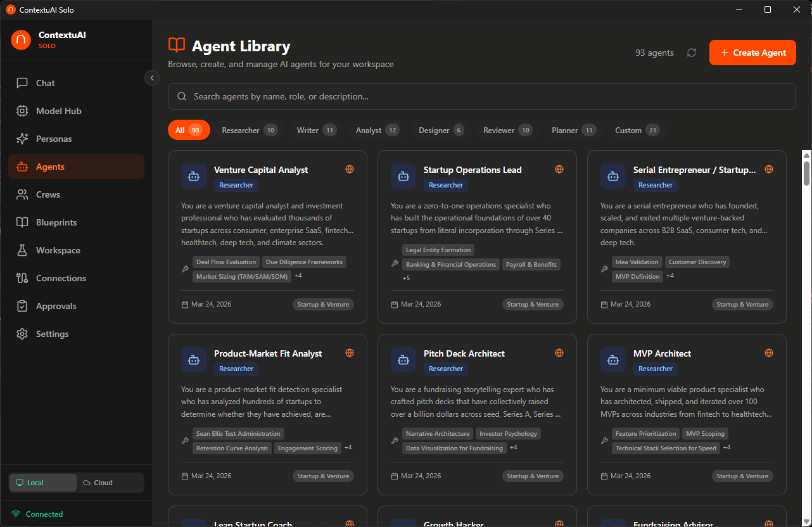Select Personas in the sidebar
This screenshot has height=527, width=812.
click(x=53, y=139)
